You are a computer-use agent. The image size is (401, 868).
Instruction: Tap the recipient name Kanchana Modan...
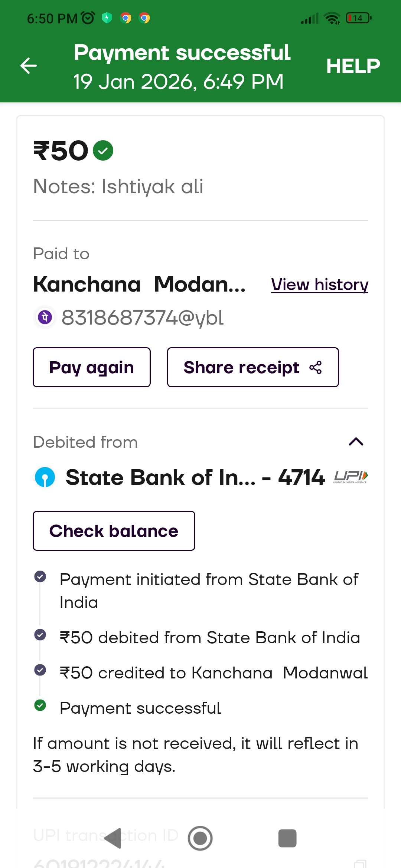tap(139, 285)
